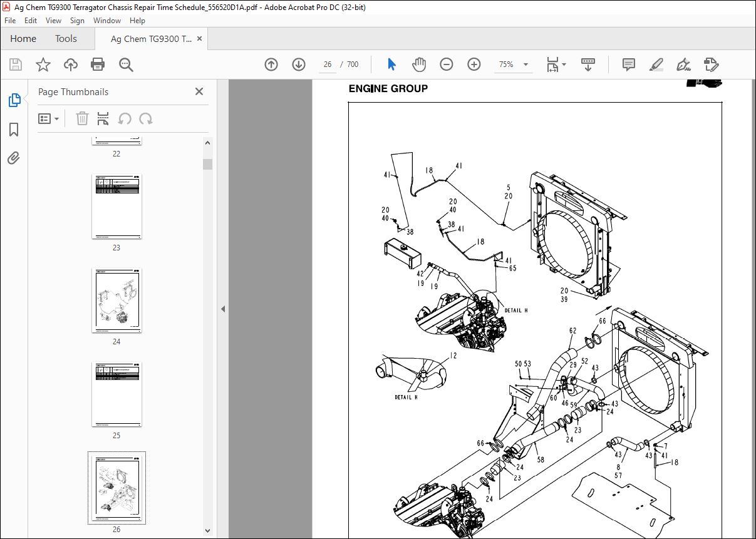756x539 pixels.
Task: Close the Page Thumbnails panel
Action: [x=199, y=91]
